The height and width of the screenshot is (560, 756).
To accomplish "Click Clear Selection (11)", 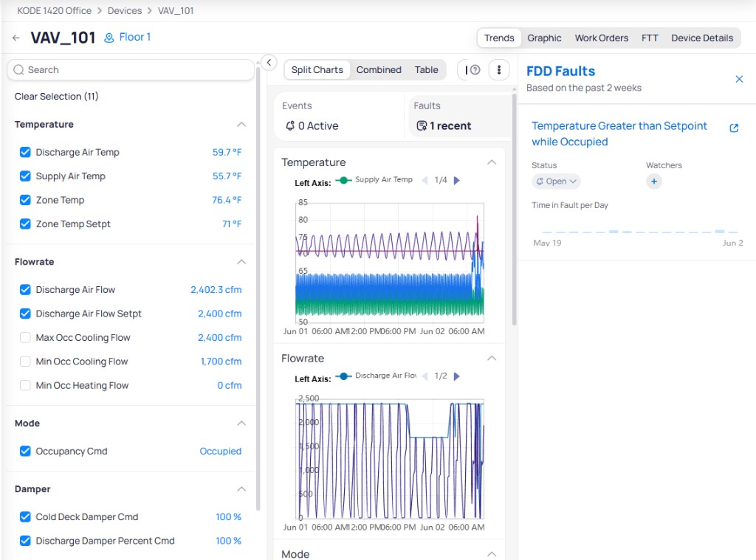I will coord(56,97).
